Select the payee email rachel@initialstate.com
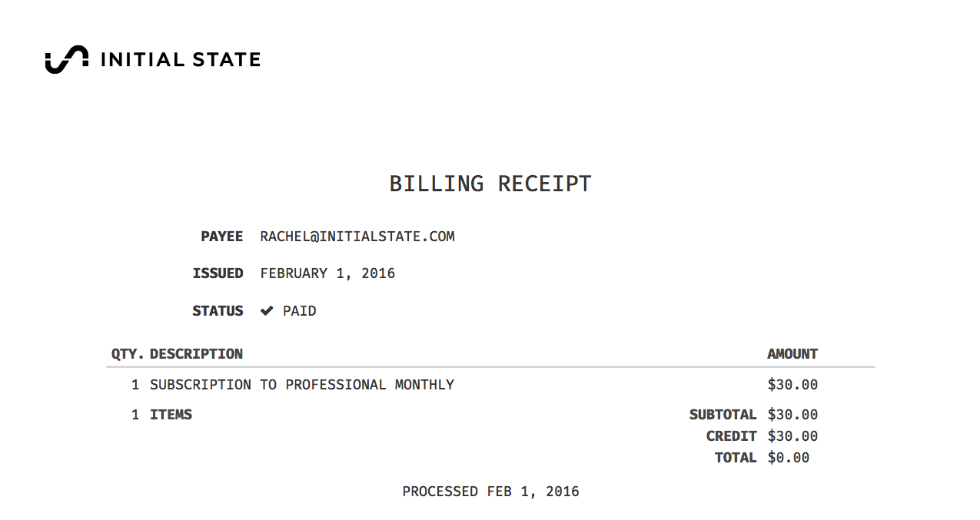The height and width of the screenshot is (520, 980). pos(357,237)
